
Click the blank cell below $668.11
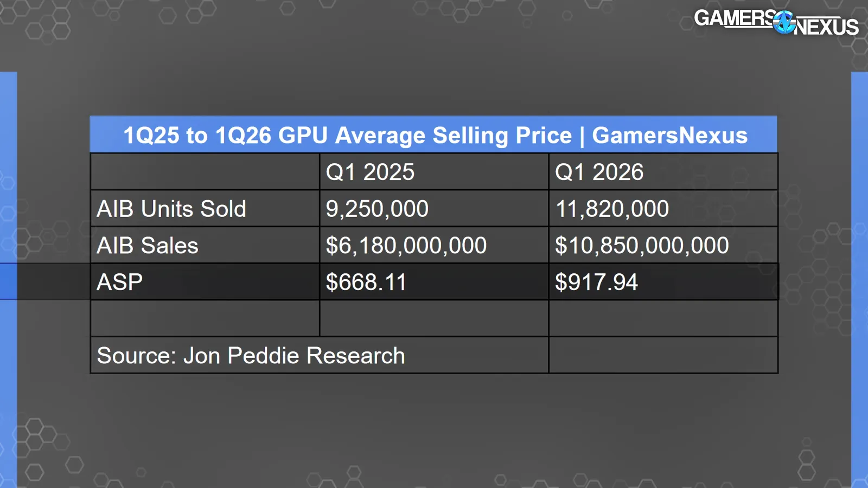click(x=434, y=318)
